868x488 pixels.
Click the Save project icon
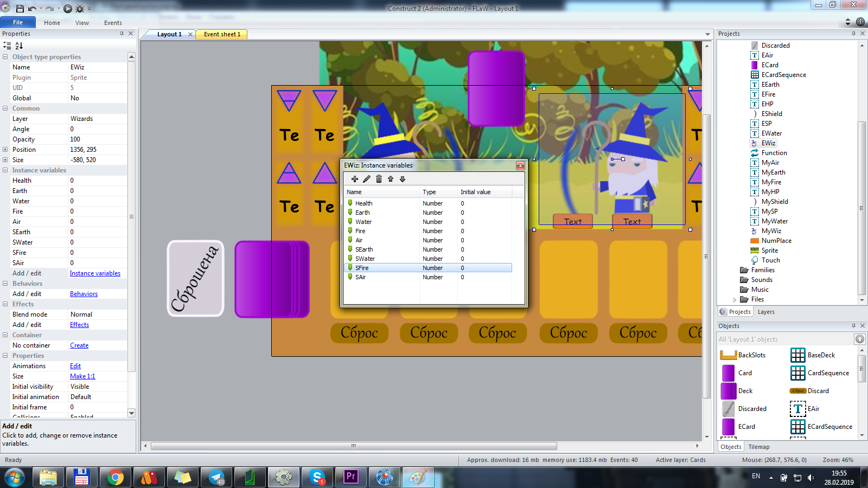pyautogui.click(x=20, y=8)
